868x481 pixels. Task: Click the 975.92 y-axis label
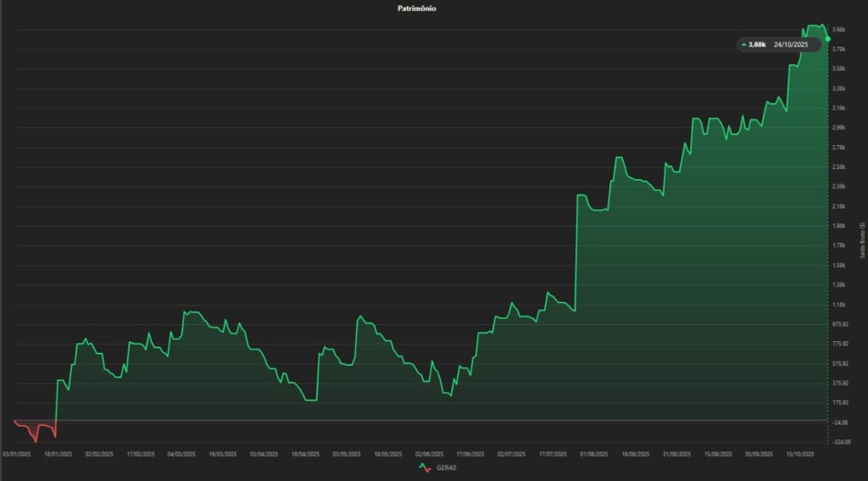[x=841, y=324]
